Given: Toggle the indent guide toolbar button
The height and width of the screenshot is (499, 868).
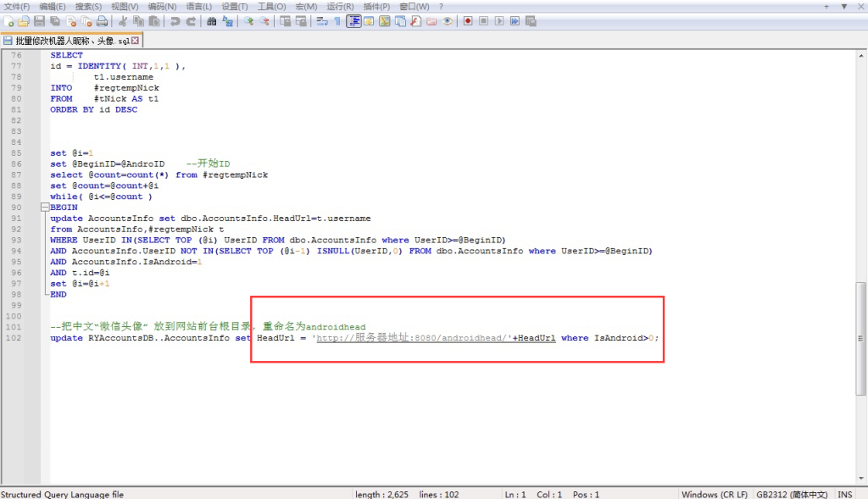Looking at the screenshot, I should click(353, 21).
